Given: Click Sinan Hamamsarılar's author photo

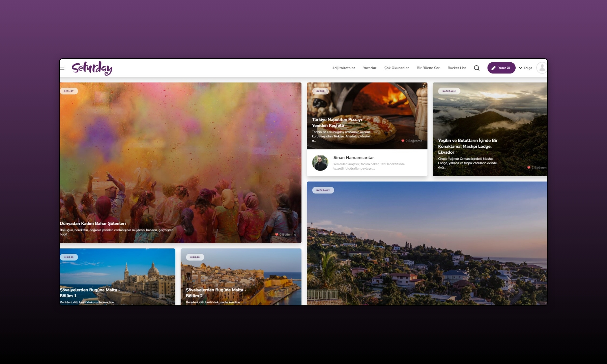Looking at the screenshot, I should (320, 163).
